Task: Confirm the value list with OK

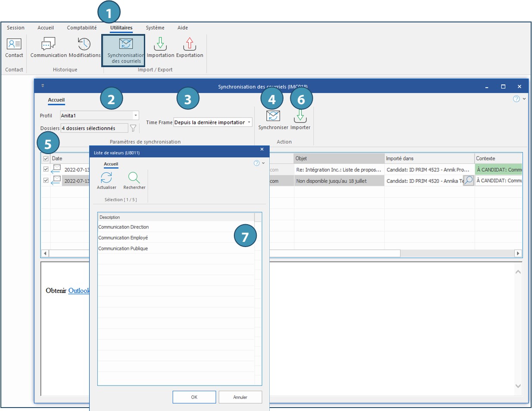Action: (x=194, y=397)
